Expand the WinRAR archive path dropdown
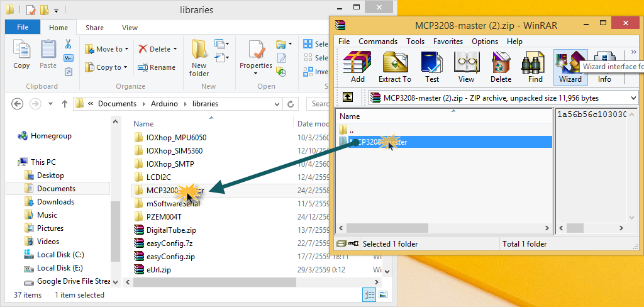Viewport: 644px width, 307px height. [633, 98]
